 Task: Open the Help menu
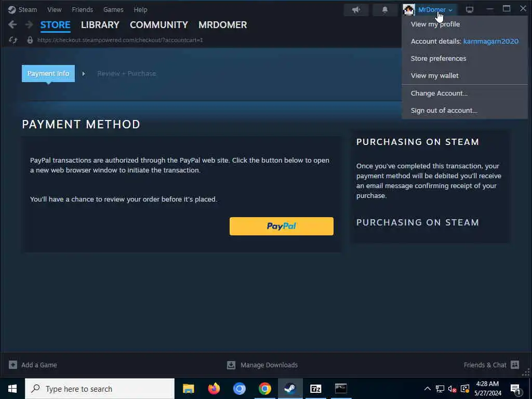(140, 9)
